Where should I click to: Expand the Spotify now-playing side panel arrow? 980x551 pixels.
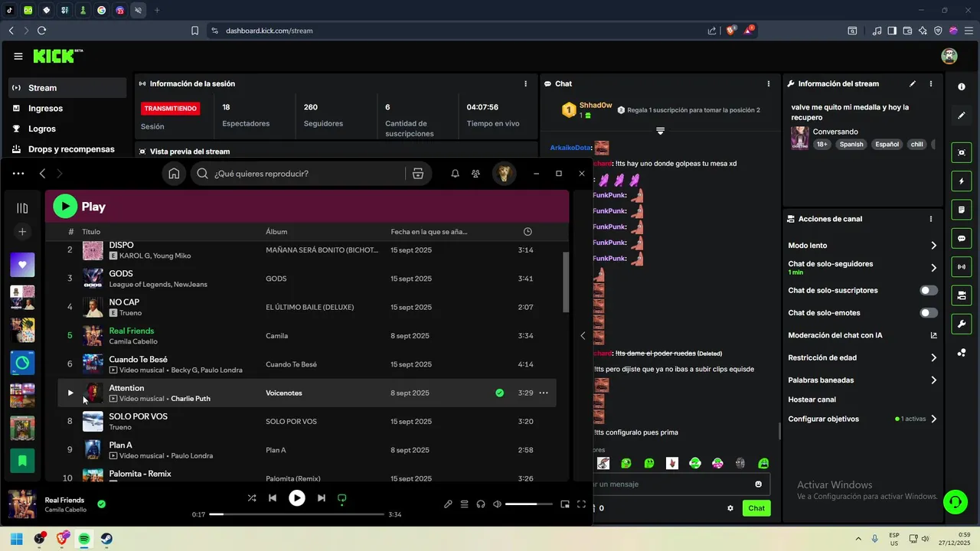tap(583, 335)
